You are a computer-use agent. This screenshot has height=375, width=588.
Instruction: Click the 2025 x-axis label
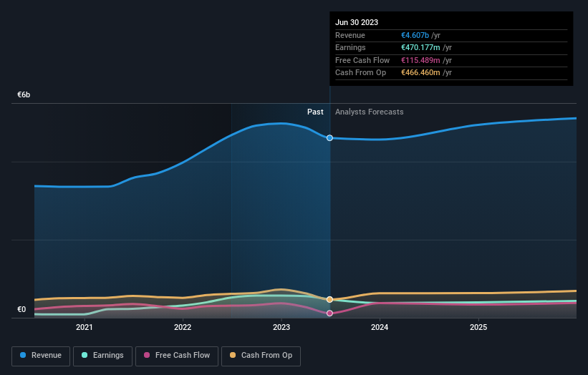(478, 328)
